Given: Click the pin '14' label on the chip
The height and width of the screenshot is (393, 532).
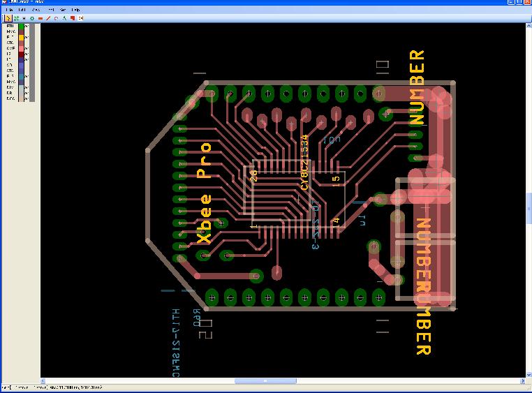Looking at the screenshot, I should tap(336, 222).
